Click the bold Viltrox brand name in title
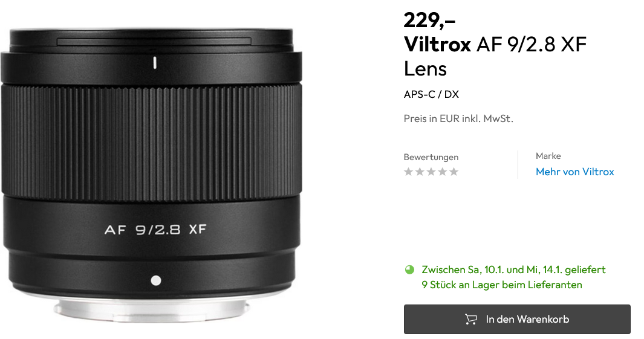The width and height of the screenshot is (644, 339). pos(437,44)
